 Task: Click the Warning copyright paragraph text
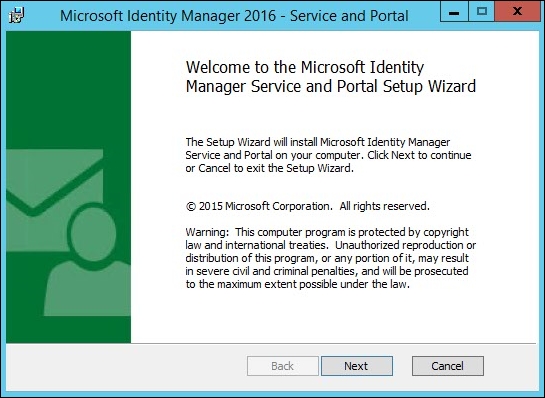331,258
